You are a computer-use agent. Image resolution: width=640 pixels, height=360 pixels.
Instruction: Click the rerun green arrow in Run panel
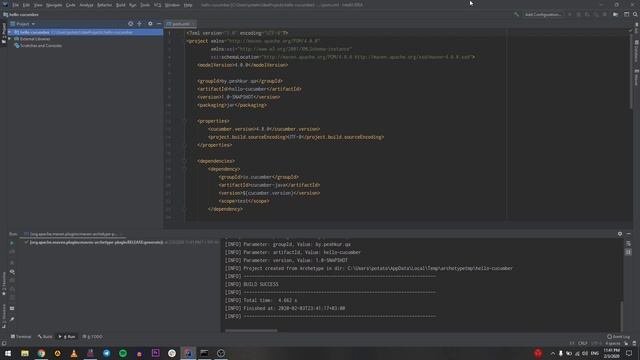pyautogui.click(x=12, y=243)
